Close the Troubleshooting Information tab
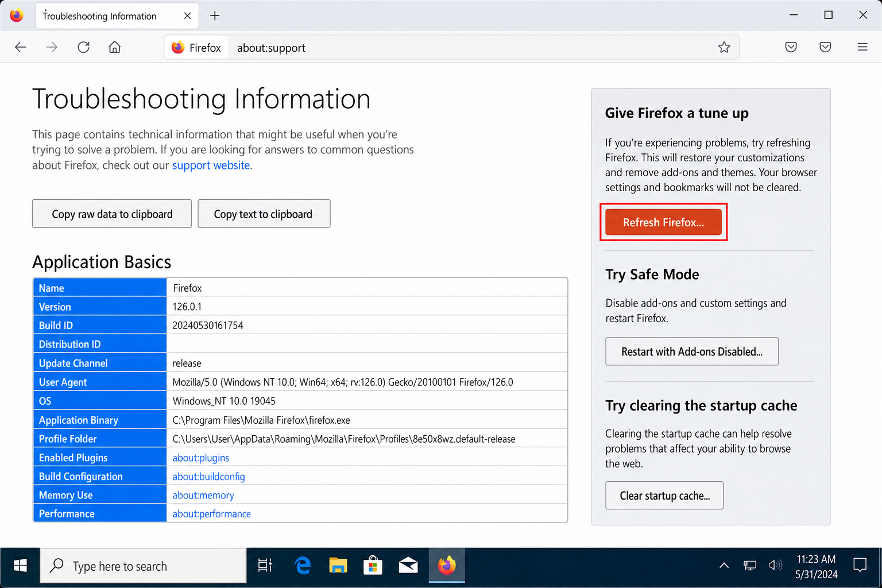Viewport: 882px width, 588px height. [187, 16]
